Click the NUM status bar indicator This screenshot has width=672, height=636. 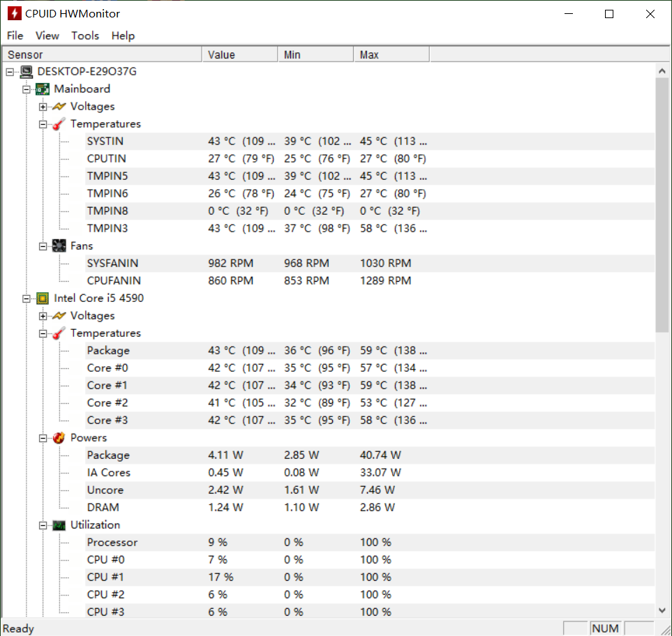tap(605, 628)
